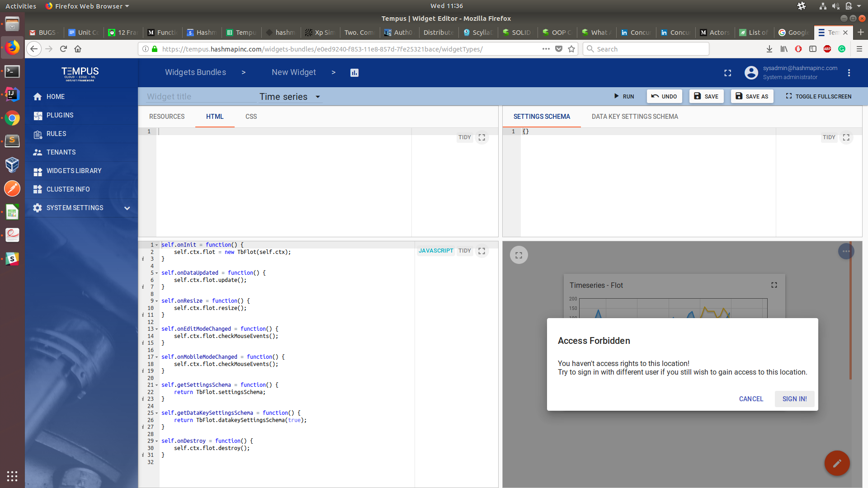This screenshot has width=868, height=488.
Task: Expand Timeseries - Flot preview to fullscreen
Action: 774,285
